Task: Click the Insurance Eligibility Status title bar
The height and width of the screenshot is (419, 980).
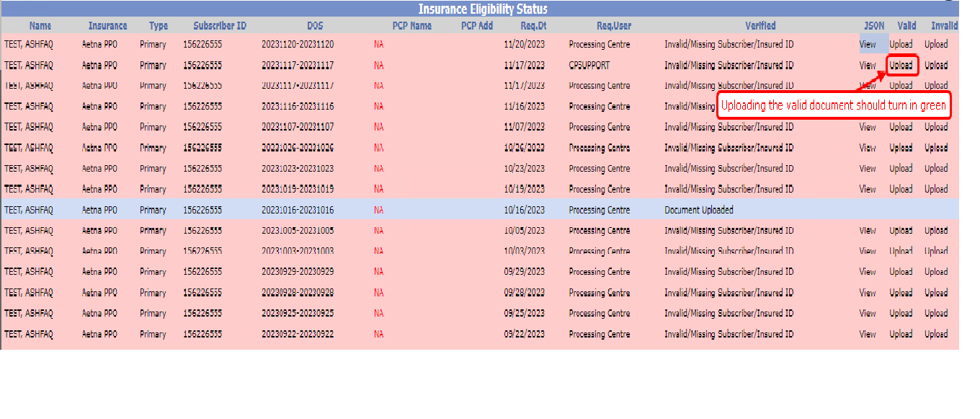Action: tap(482, 9)
